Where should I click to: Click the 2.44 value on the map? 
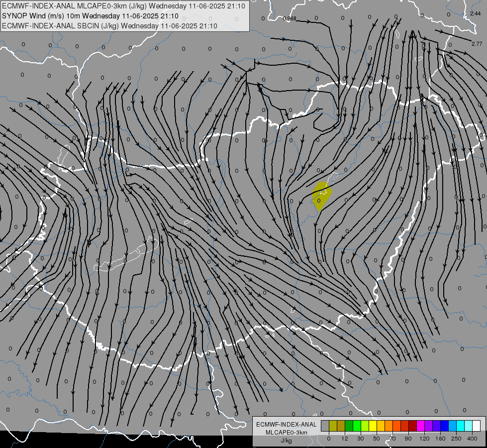[475, 13]
